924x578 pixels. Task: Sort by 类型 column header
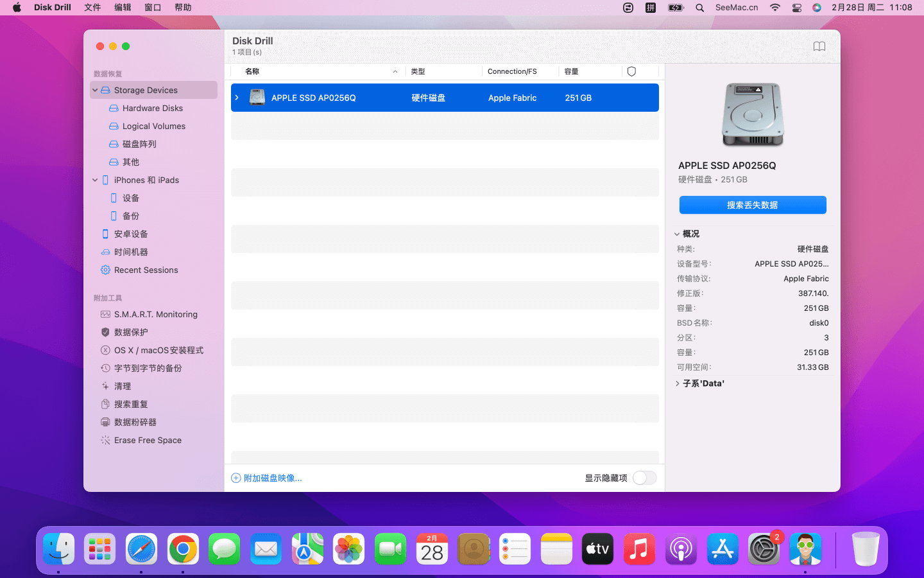pos(418,71)
